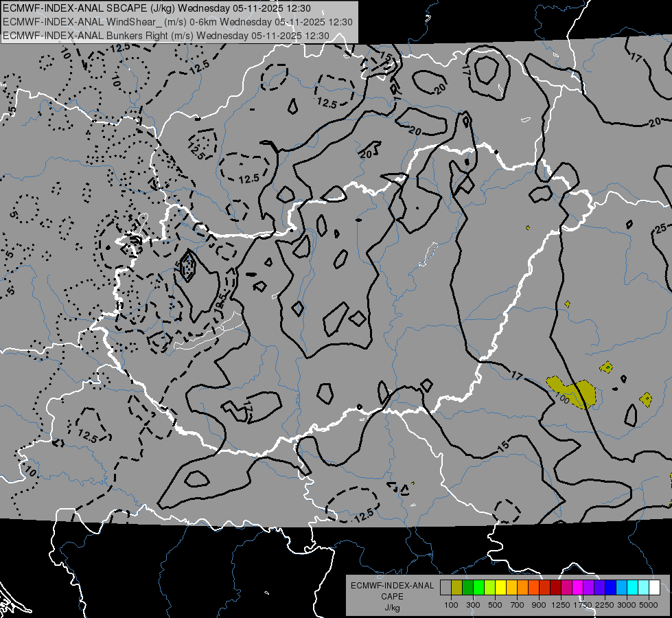The height and width of the screenshot is (618, 672).
Task: Click the 25 wind shear contour label
Action: (660, 229)
